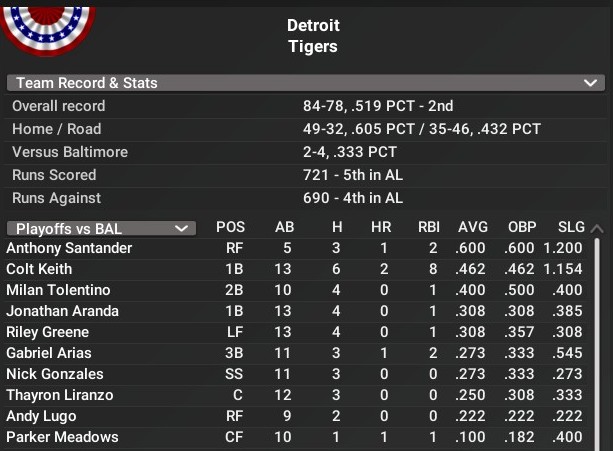Sort players by AB column
613x451 pixels.
(284, 228)
